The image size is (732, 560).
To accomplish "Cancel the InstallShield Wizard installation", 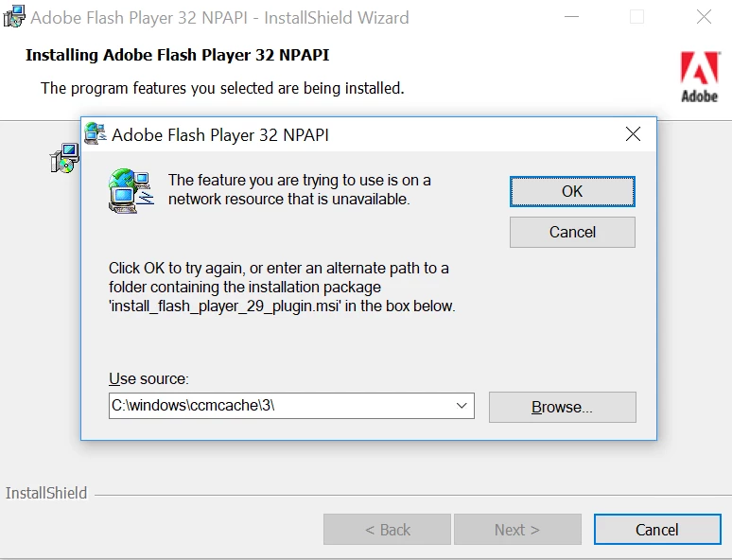I will point(657,530).
